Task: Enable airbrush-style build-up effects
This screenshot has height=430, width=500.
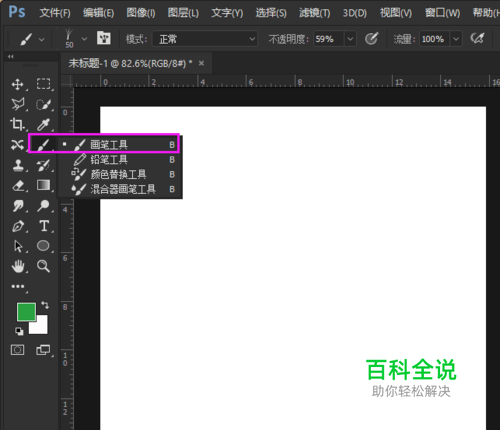Action: [477, 39]
